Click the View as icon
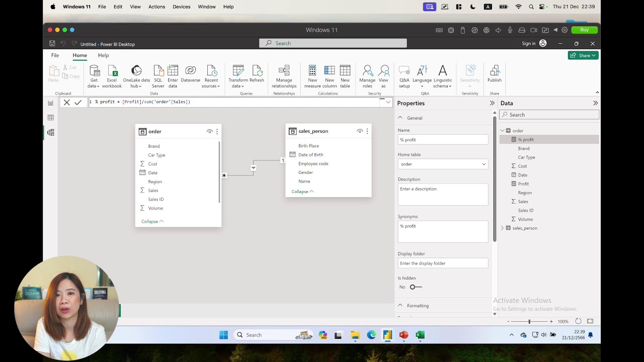 point(384,70)
